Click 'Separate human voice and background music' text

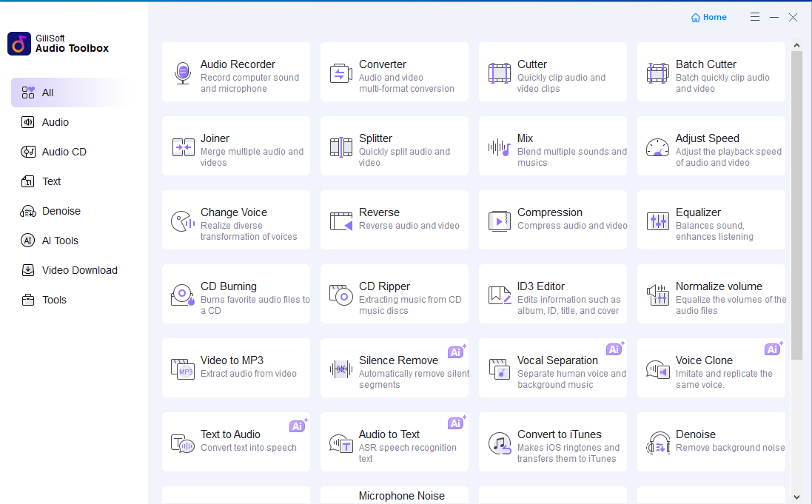(x=571, y=379)
